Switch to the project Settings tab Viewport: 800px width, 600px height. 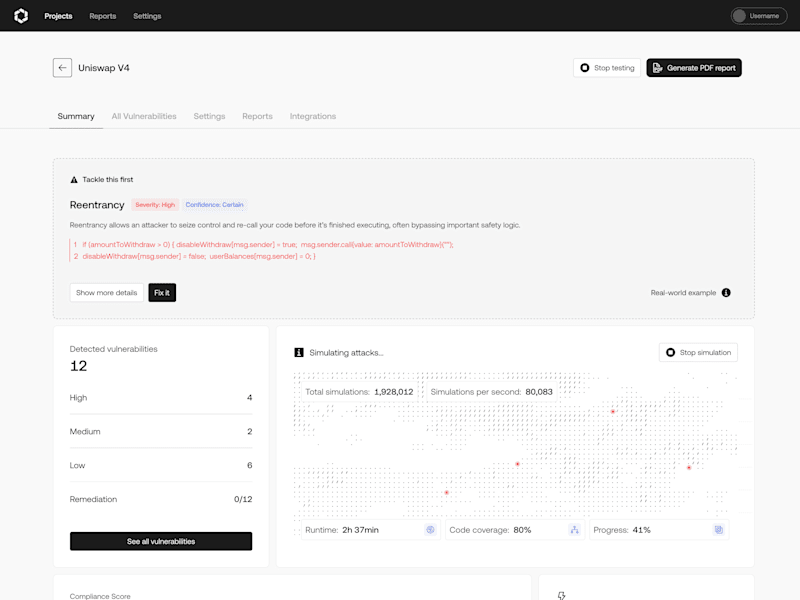[209, 116]
